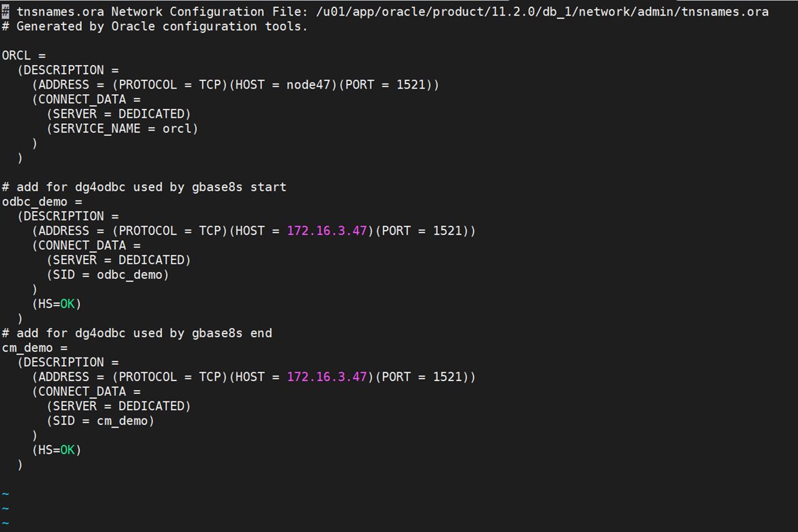Click the cm_demo alias definition
798x532 pixels.
35,348
